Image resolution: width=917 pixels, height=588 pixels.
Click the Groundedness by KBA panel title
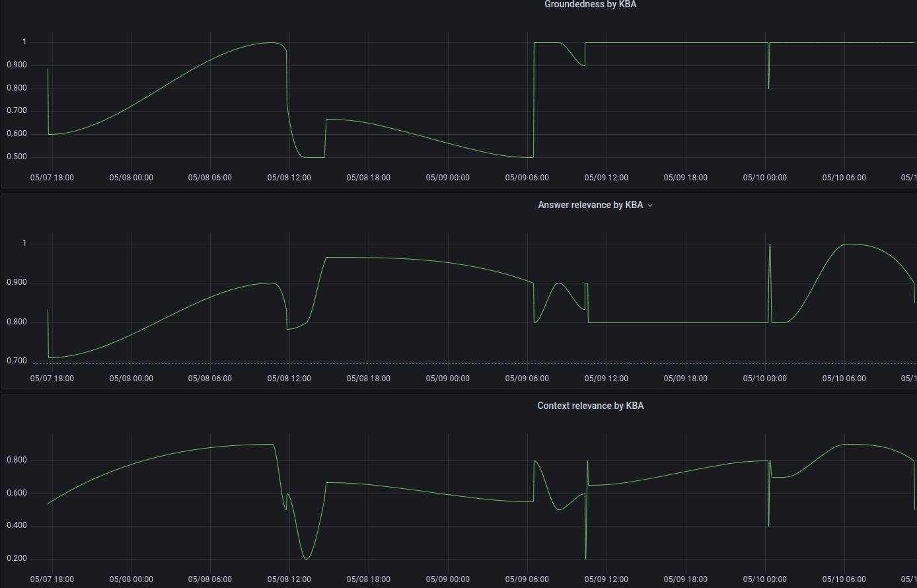click(590, 5)
